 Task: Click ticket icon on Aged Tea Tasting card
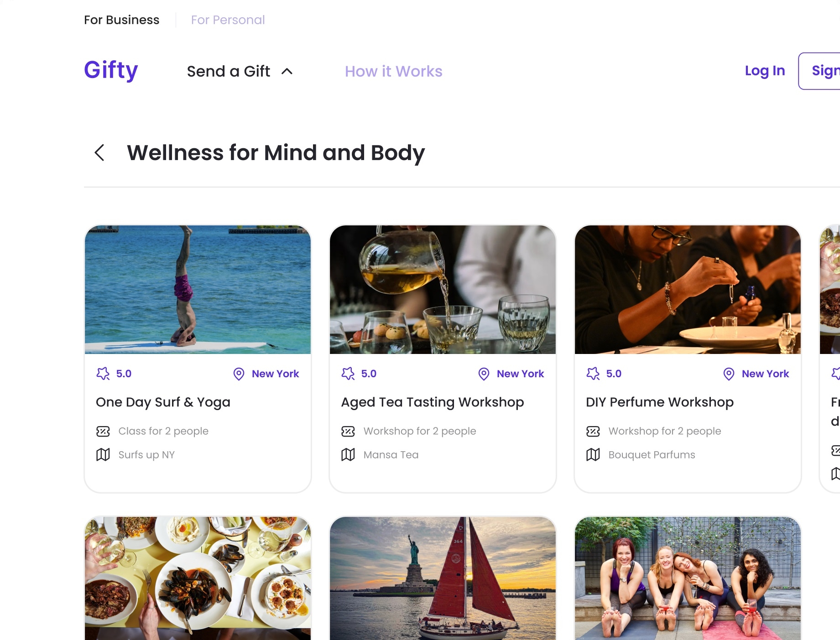[x=348, y=431]
